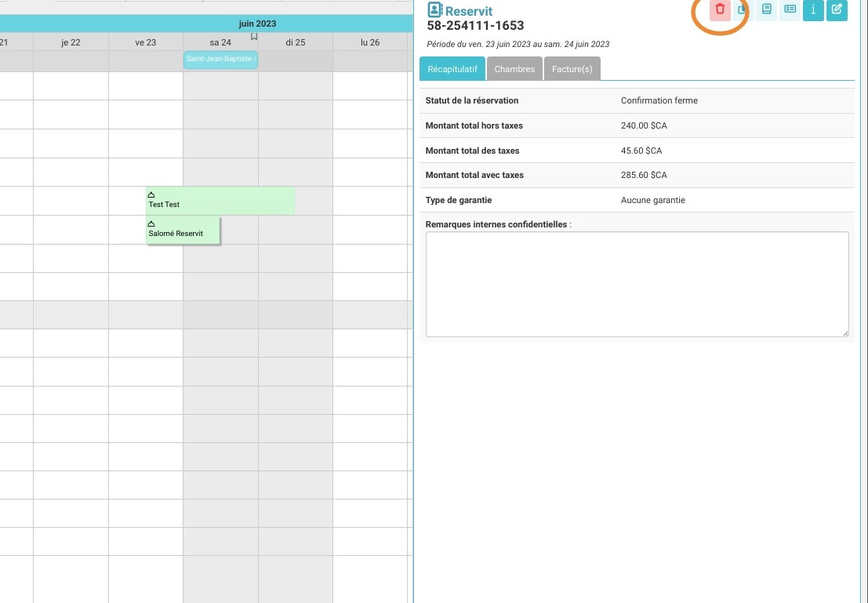Viewport: 868px width, 603px height.
Task: Click the 285.60 $CA total amount
Action: tap(644, 175)
